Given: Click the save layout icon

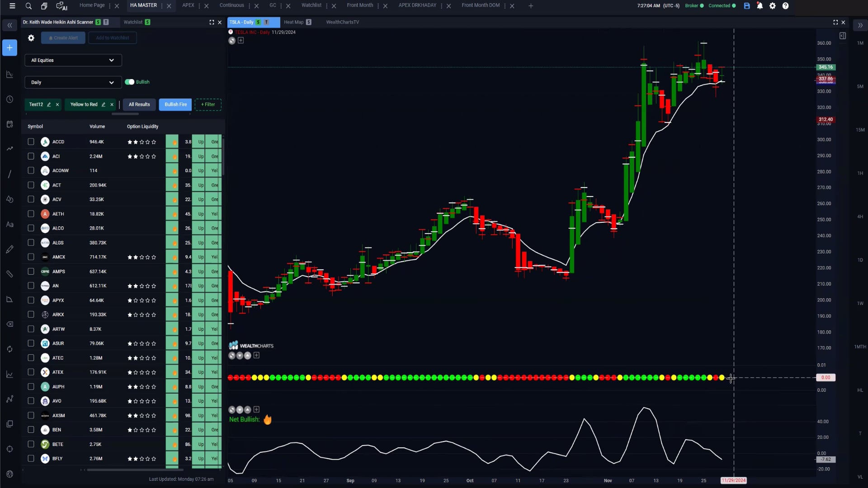Looking at the screenshot, I should [747, 6].
